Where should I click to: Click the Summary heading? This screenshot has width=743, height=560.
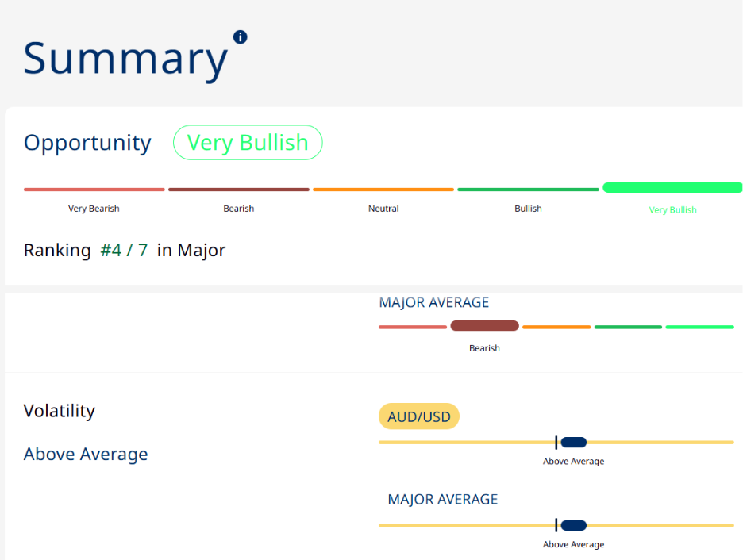[x=126, y=59]
